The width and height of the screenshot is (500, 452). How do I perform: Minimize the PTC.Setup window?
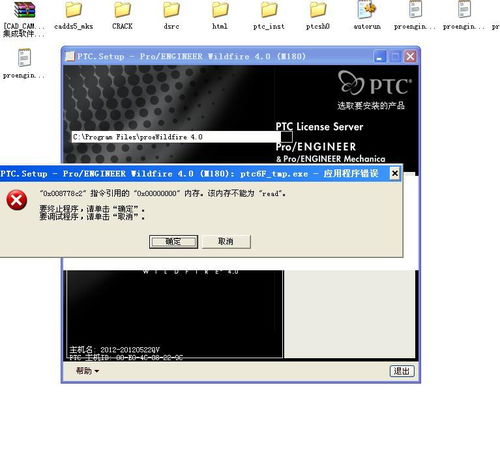coord(379,57)
